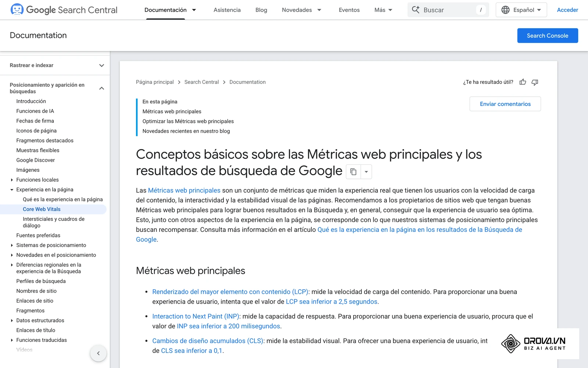Open the Más dropdown menu

pyautogui.click(x=383, y=10)
